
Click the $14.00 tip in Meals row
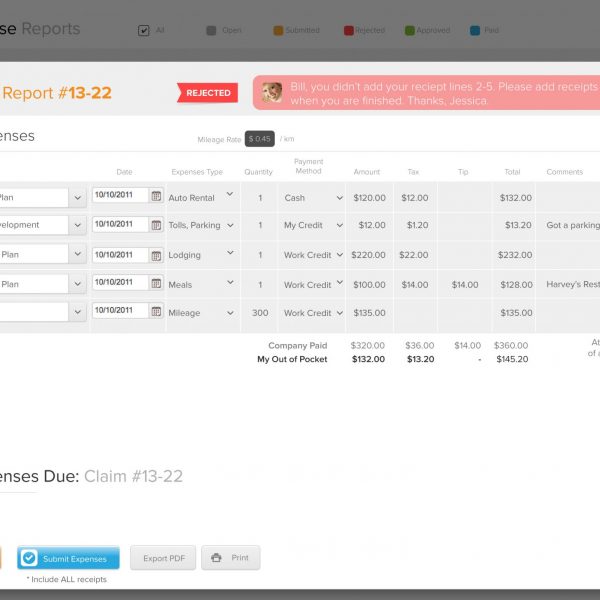(465, 285)
